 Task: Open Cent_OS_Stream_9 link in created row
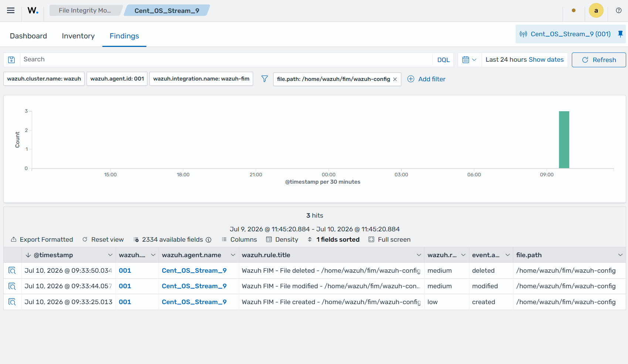(194, 302)
